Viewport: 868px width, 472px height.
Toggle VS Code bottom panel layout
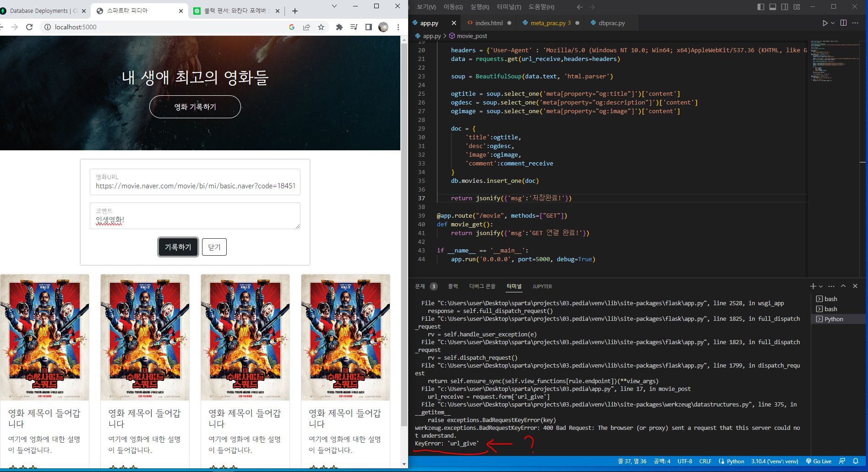773,7
